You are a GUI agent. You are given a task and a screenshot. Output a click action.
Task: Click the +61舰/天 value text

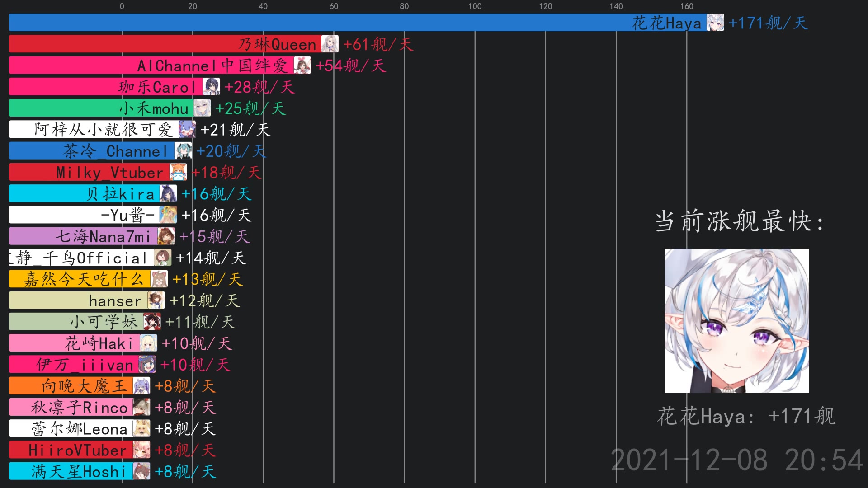point(378,44)
